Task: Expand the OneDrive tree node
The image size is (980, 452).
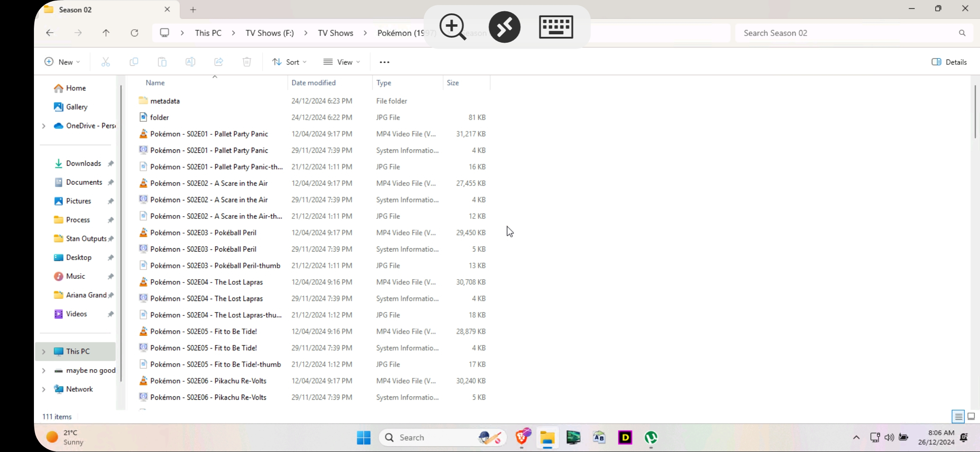Action: coord(44,126)
